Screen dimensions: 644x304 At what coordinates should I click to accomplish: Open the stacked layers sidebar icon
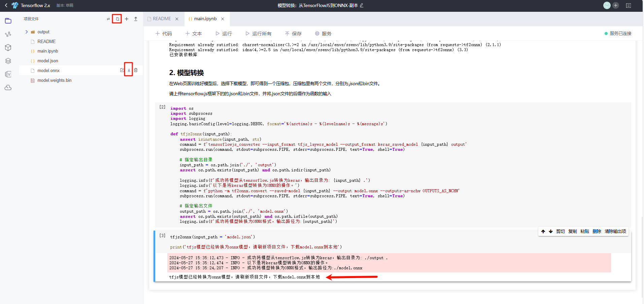[x=8, y=61]
